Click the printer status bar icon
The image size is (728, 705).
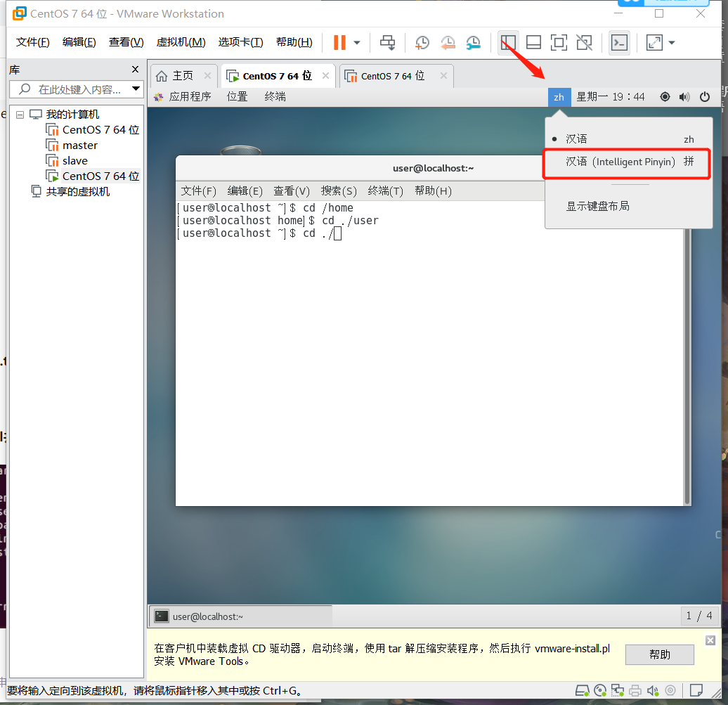635,691
